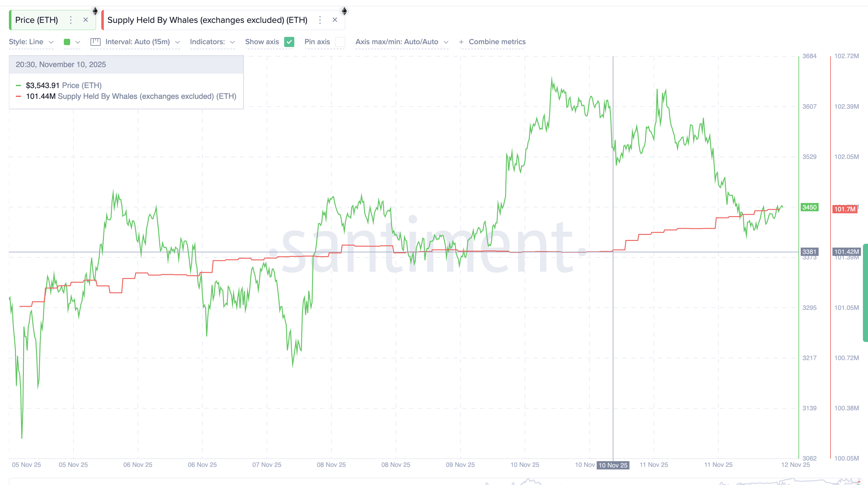Open the Price (ETH) metric options menu
Image resolution: width=868 pixels, height=485 pixels.
tap(70, 20)
